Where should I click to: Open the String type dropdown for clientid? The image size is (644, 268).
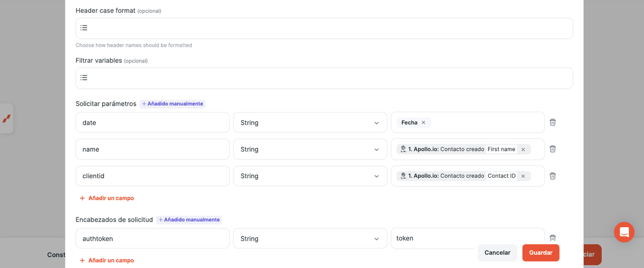pyautogui.click(x=310, y=176)
